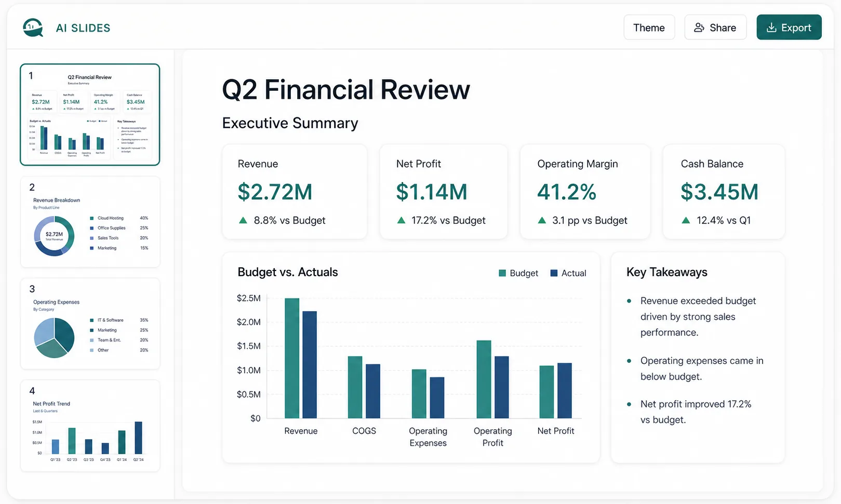The width and height of the screenshot is (841, 504).
Task: Click the navy Revenue actual bar
Action: 310,365
